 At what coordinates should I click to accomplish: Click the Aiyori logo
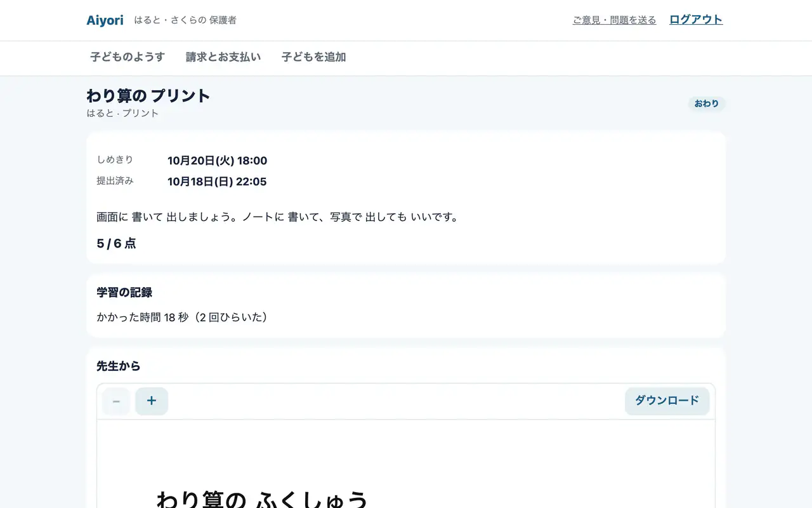tap(105, 20)
